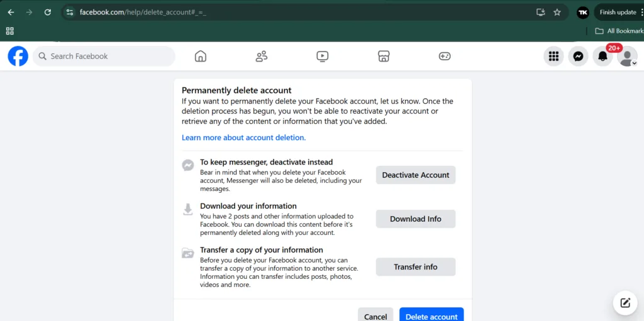Click the Transfer info button

416,267
